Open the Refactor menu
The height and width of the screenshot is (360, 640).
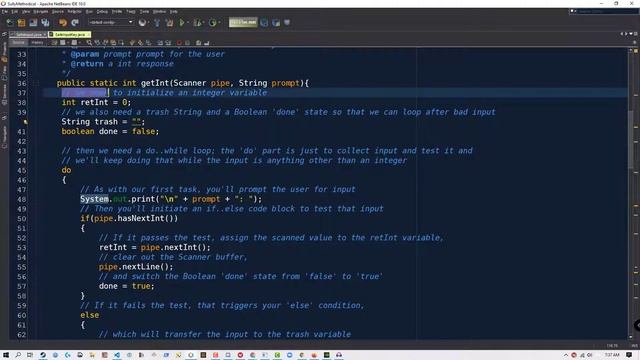pyautogui.click(x=74, y=11)
